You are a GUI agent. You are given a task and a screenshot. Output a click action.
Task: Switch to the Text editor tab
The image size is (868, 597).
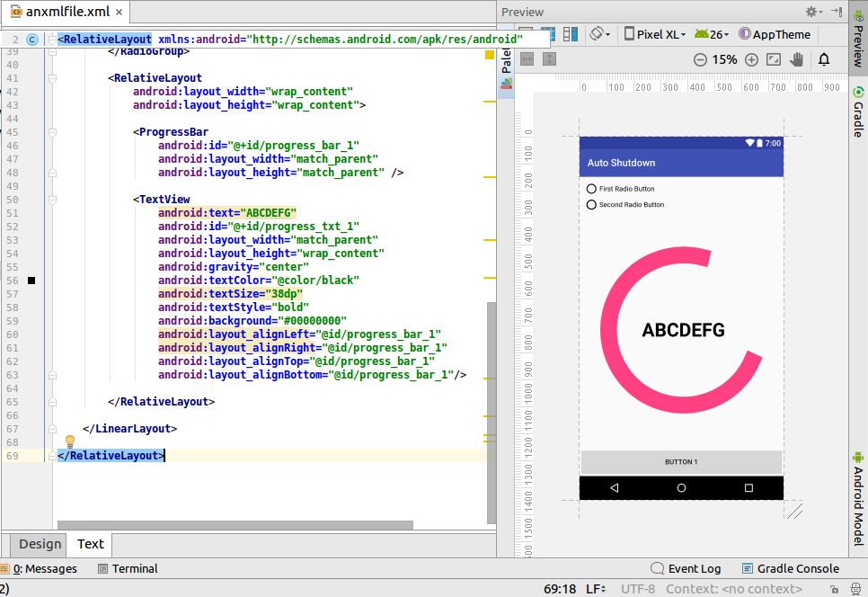[x=90, y=544]
